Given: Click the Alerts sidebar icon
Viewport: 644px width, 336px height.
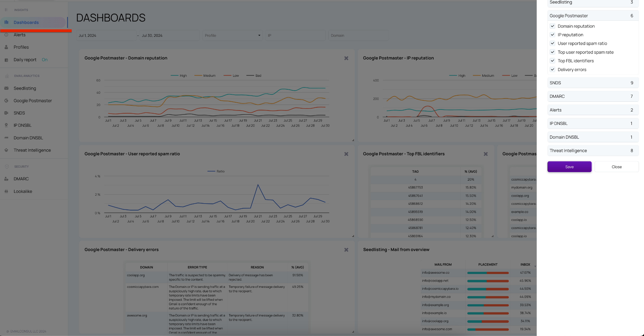Looking at the screenshot, I should click(6, 35).
